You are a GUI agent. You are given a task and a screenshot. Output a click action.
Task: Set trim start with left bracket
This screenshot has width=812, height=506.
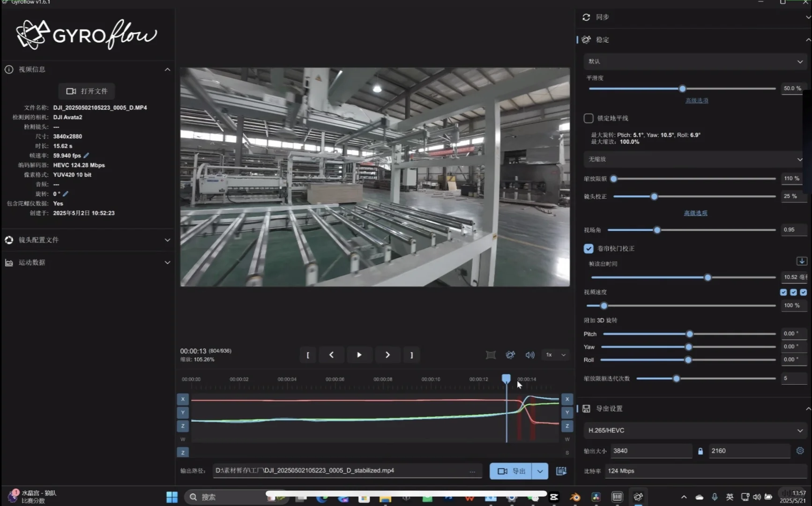[x=308, y=355]
